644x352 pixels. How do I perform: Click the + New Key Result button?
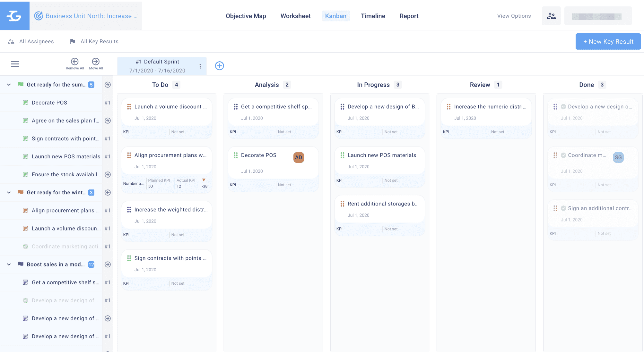click(608, 42)
